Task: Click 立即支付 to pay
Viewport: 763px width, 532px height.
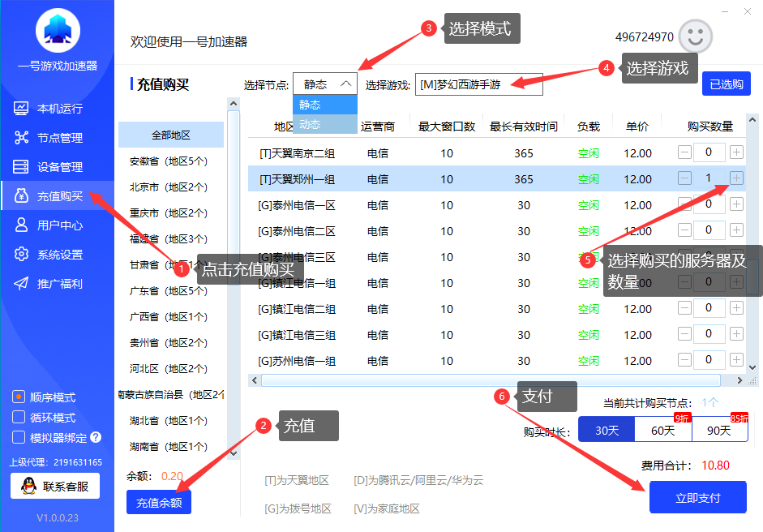Action: pos(698,497)
